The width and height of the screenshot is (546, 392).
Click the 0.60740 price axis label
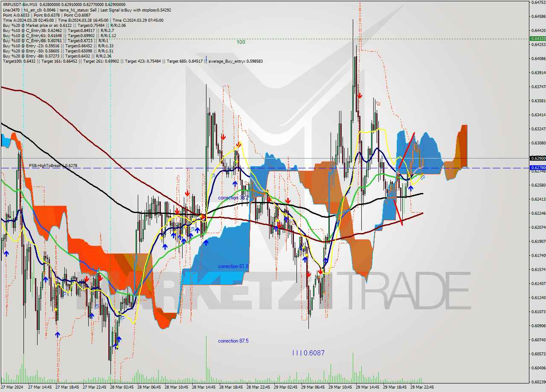coord(538,340)
